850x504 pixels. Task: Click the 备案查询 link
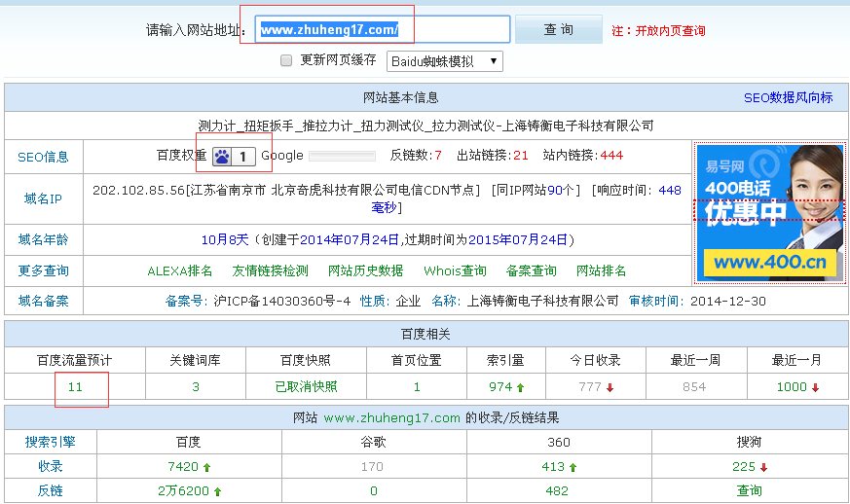click(532, 270)
